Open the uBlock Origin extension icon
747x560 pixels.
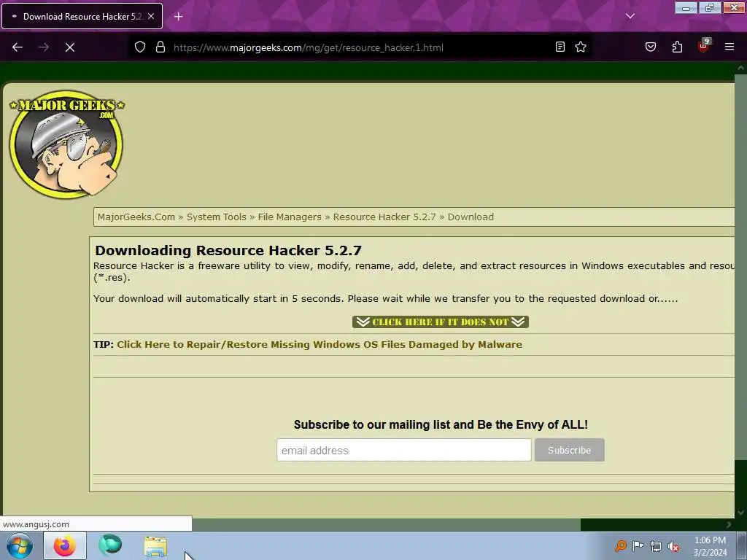(x=704, y=46)
